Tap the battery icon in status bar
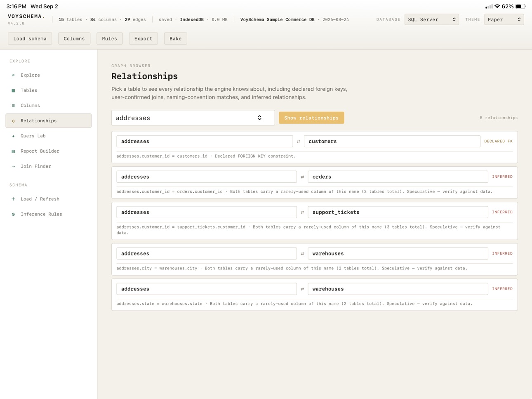This screenshot has width=532, height=399. click(x=520, y=7)
